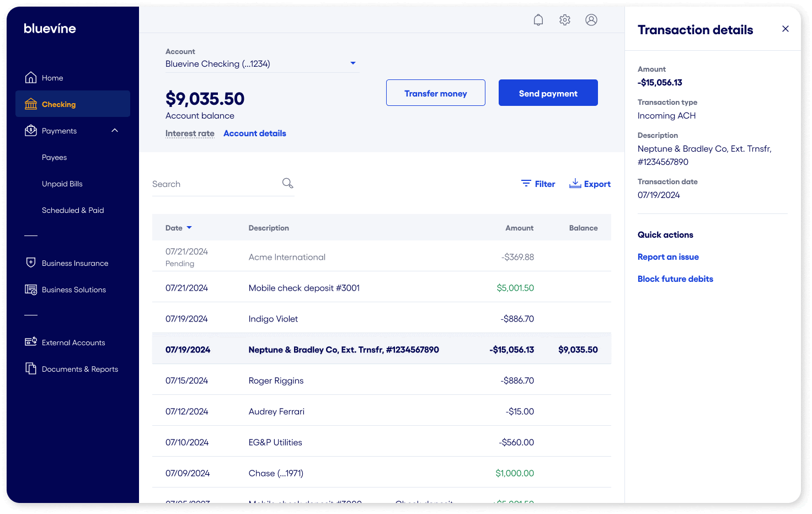Viewport: 812px width, 514px height.
Task: Click the Home house icon in sidebar
Action: click(31, 78)
